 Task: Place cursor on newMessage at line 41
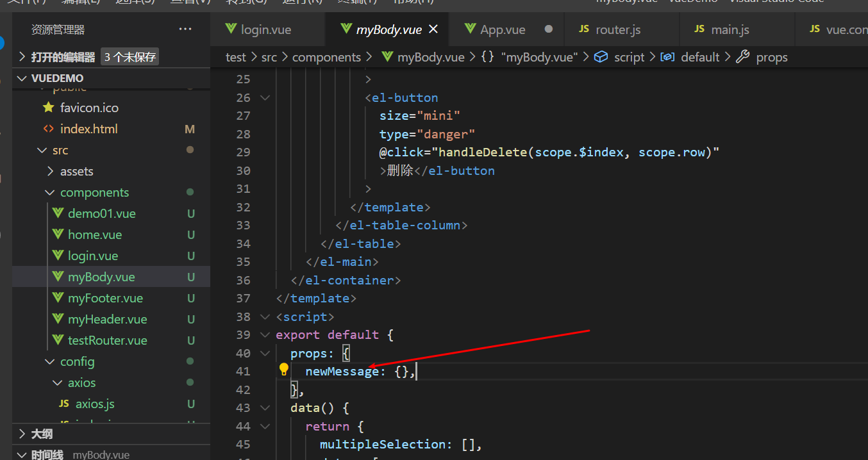pyautogui.click(x=342, y=371)
